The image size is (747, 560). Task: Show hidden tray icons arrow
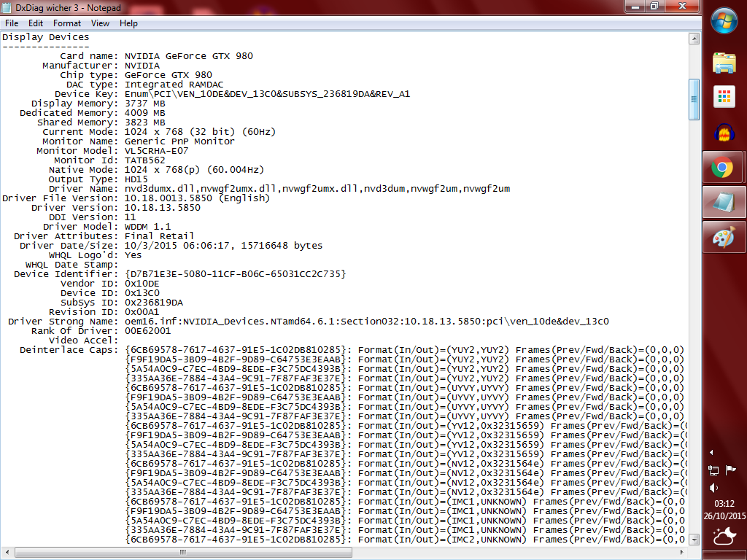tap(711, 452)
